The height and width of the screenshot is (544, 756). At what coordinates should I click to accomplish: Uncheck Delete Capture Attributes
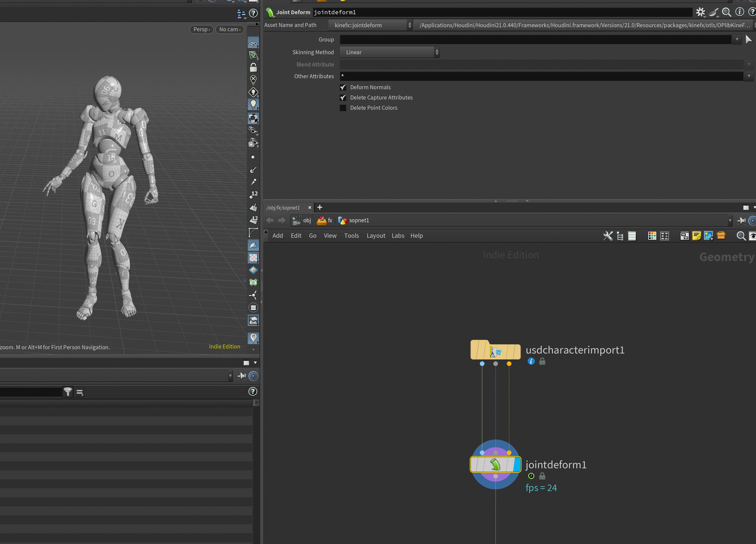point(343,98)
